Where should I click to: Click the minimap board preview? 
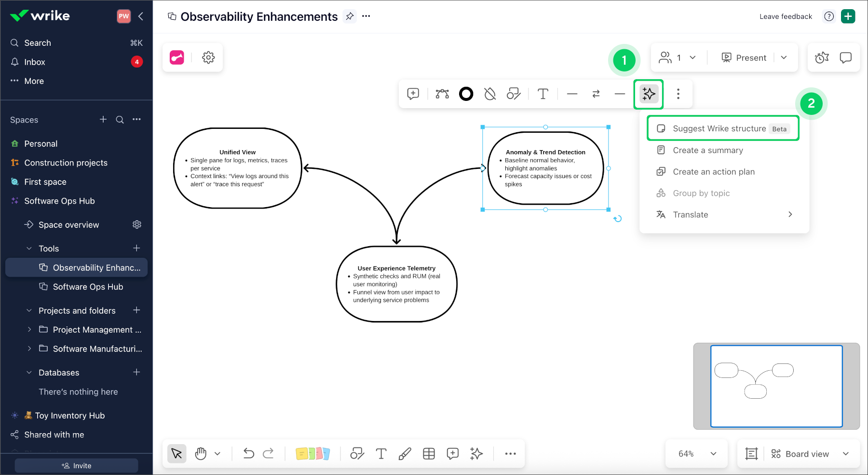(776, 386)
